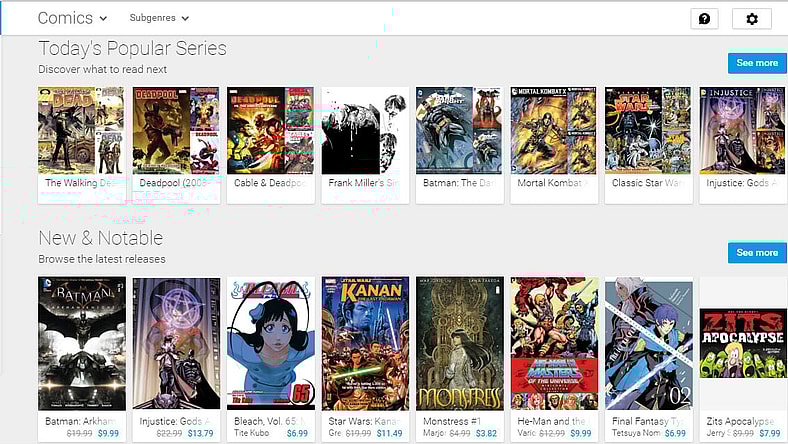Viewport: 788px width, 444px height.
Task: Expand the Comics category dropdown
Action: 73,18
